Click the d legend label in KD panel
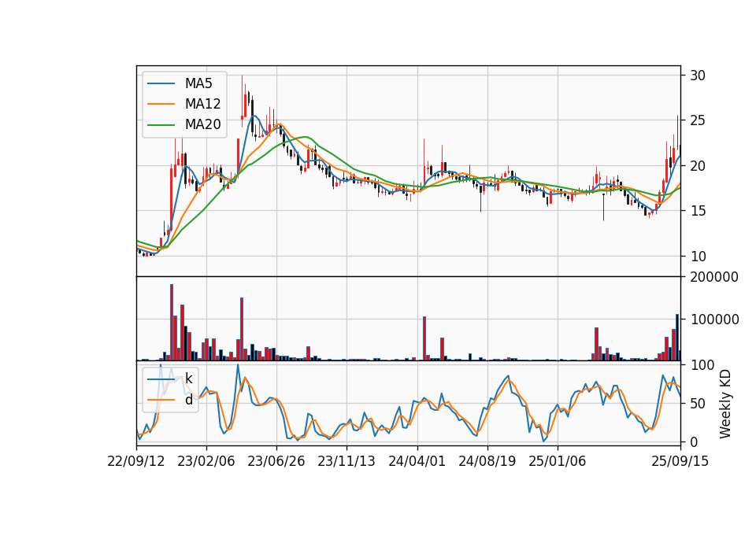This screenshot has height=543, width=756. [x=188, y=400]
